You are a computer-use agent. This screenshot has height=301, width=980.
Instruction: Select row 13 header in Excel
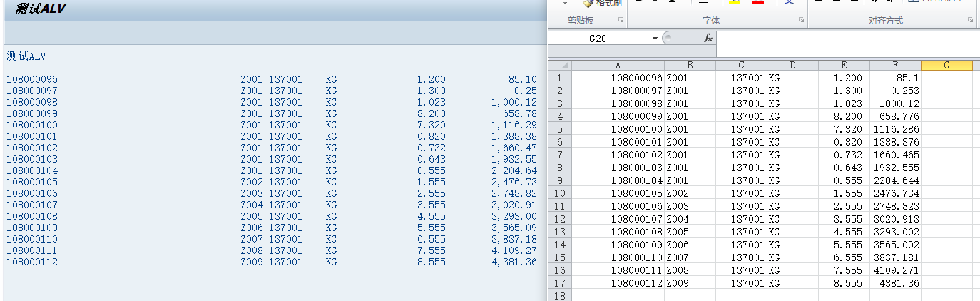pyautogui.click(x=560, y=232)
